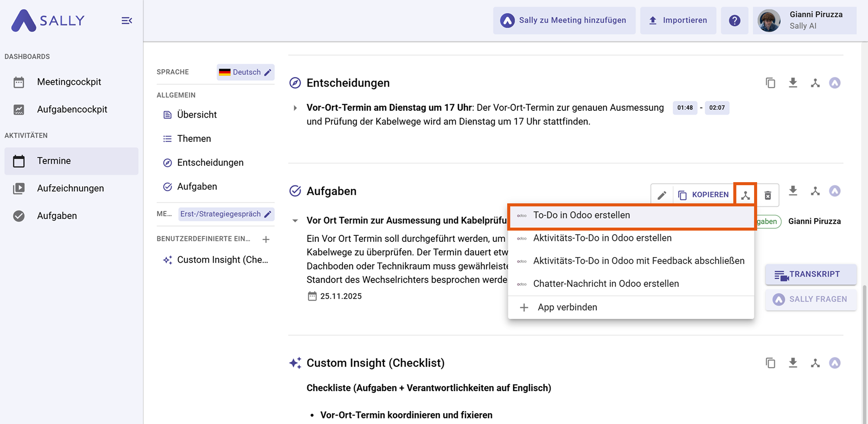
Task: Open Gianni Piruzza profile avatar
Action: [769, 20]
